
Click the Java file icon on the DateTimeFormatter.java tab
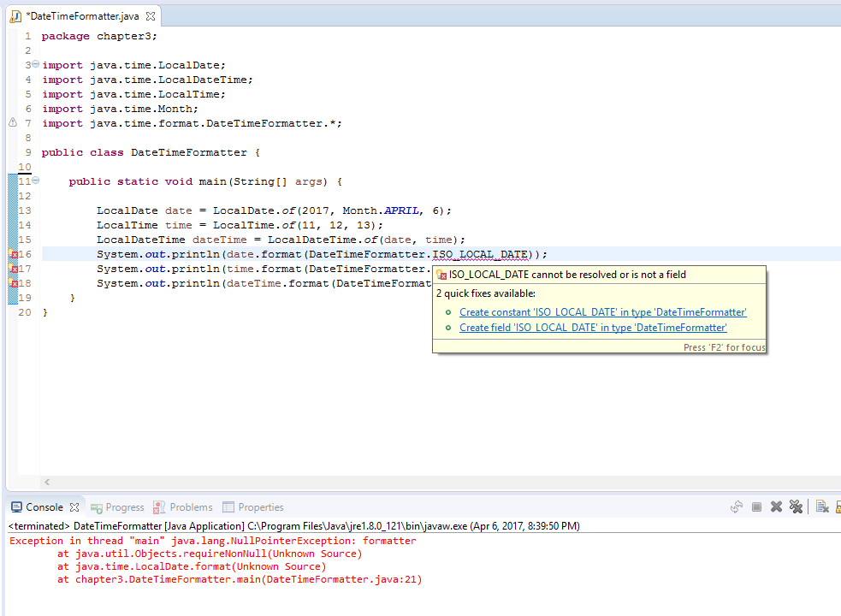[15, 16]
